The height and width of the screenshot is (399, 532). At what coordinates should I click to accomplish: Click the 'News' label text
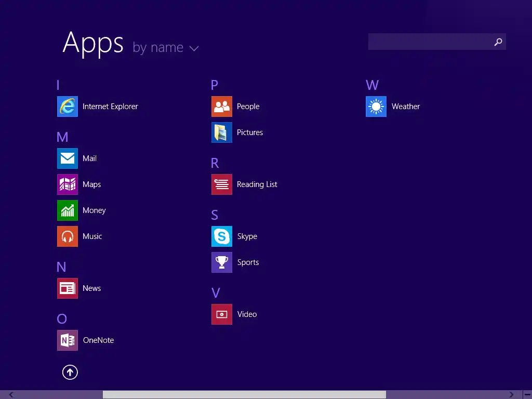pos(91,288)
